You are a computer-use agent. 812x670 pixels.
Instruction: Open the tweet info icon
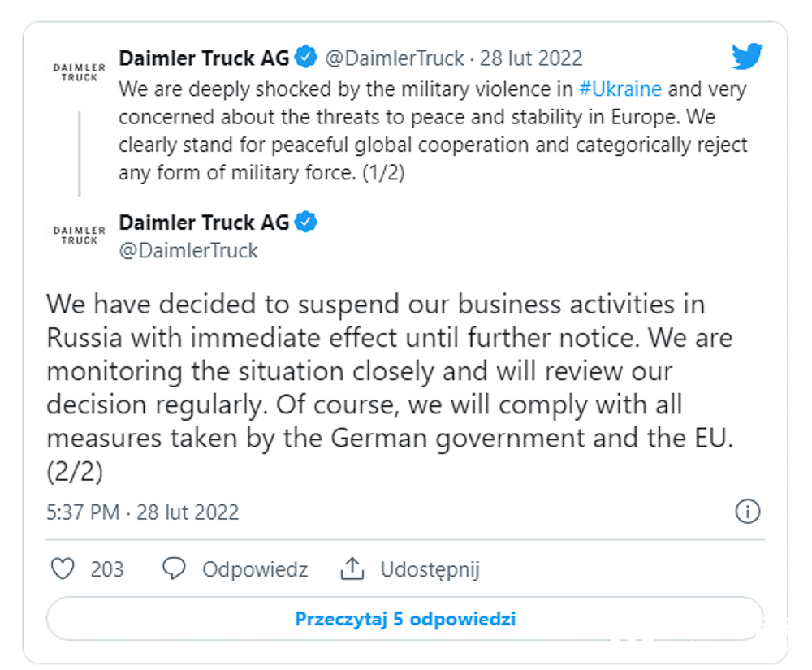[747, 511]
